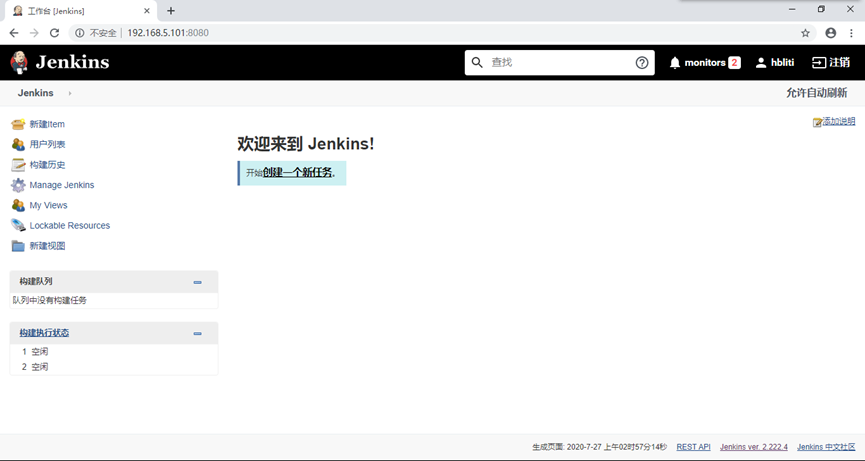Image resolution: width=865 pixels, height=461 pixels.
Task: Click the browser forward arrow
Action: (x=34, y=33)
